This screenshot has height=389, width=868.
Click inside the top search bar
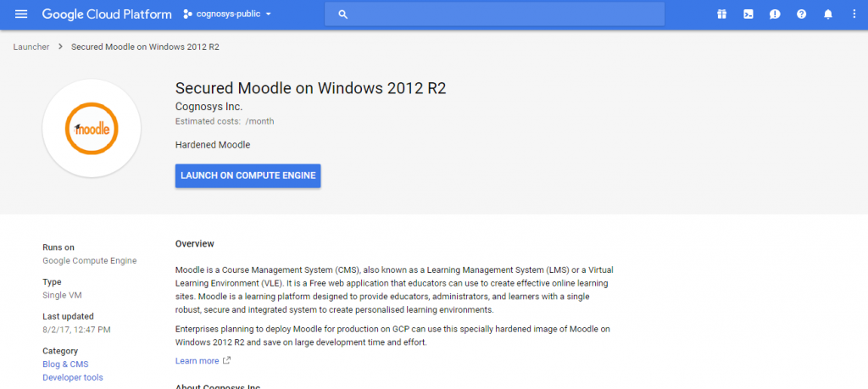[x=500, y=14]
